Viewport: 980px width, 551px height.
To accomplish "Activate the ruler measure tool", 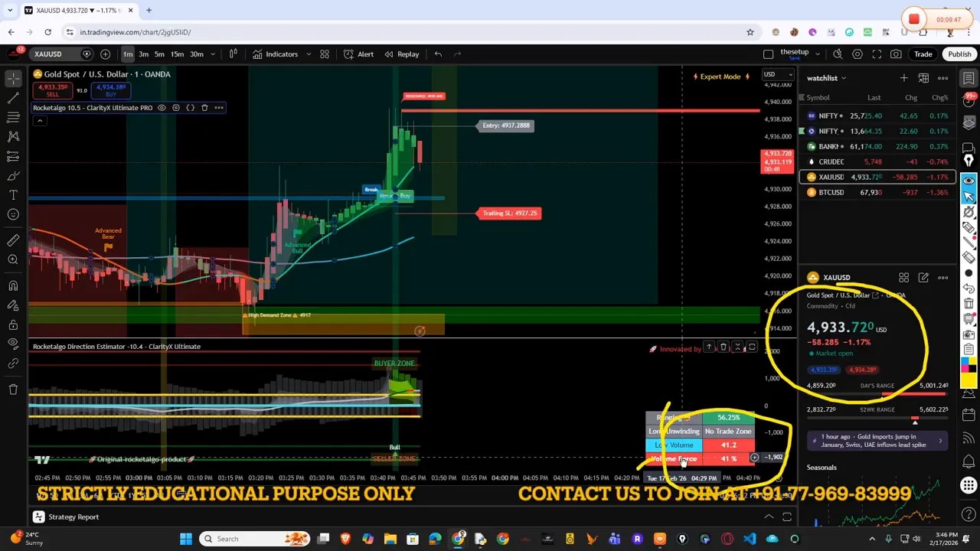I will (x=13, y=240).
